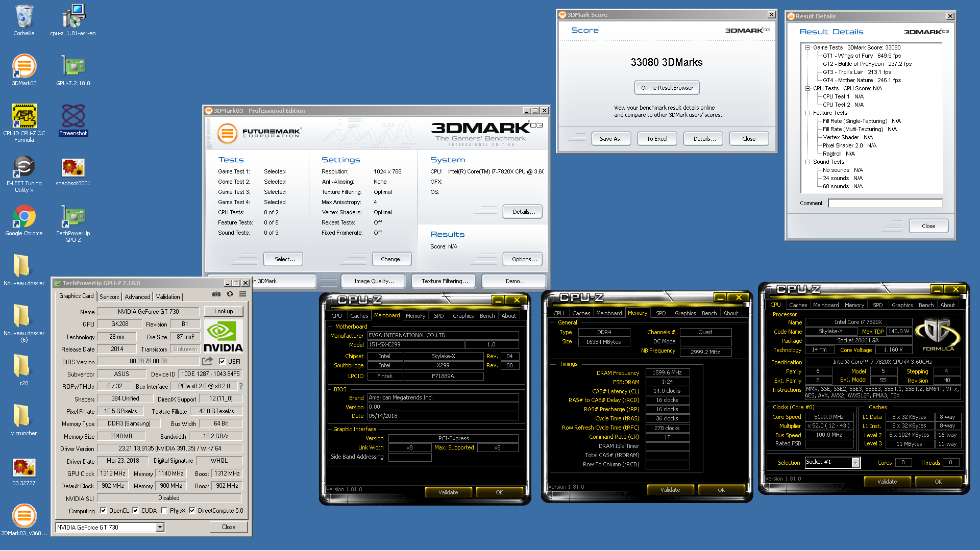Open Caches tab in Mainboard CPU-Z window
Screen dimensions: 980x551
[359, 316]
